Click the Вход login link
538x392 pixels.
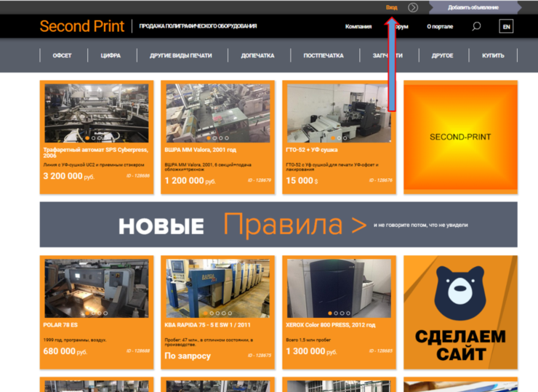pyautogui.click(x=391, y=7)
